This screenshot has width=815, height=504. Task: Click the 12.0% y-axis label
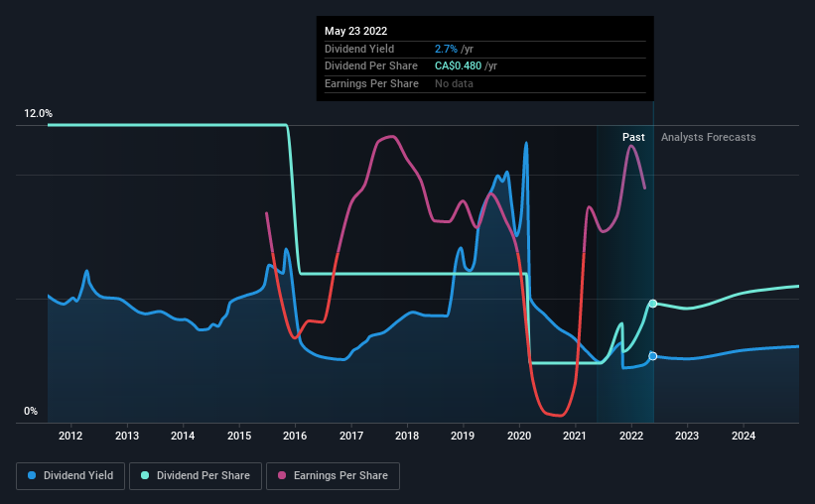tap(38, 113)
